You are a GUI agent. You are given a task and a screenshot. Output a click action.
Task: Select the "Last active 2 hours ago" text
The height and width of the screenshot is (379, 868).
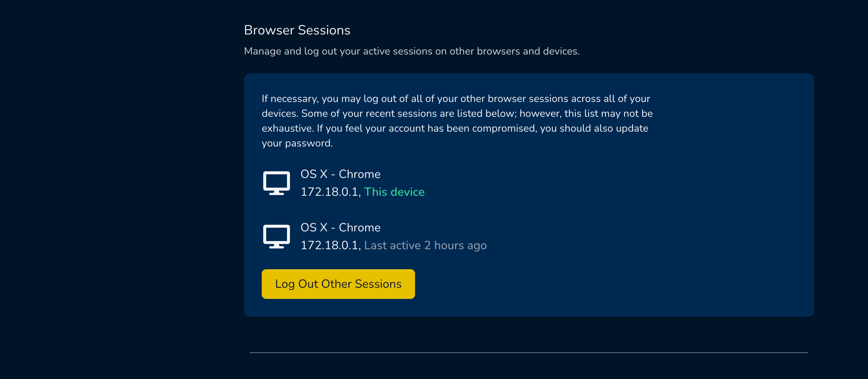tap(425, 245)
